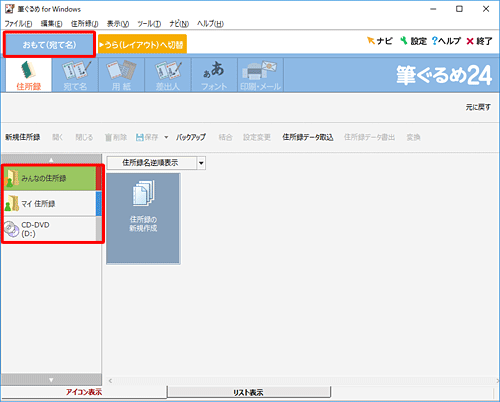Switch to アイコン表示 icon view
Viewport: 500px width, 402px height.
tap(84, 392)
